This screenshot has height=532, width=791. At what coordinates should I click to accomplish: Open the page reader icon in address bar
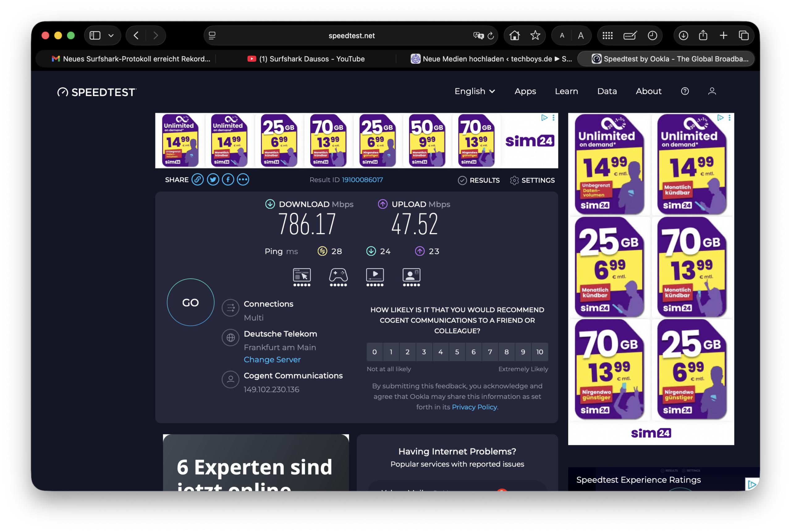[212, 35]
